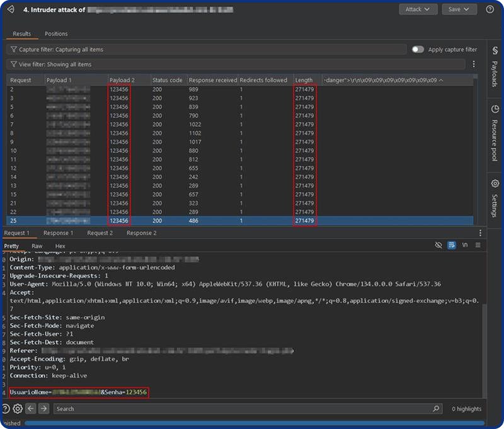The height and width of the screenshot is (429, 504).
Task: Switch to the Response 2 tab
Action: (141, 233)
